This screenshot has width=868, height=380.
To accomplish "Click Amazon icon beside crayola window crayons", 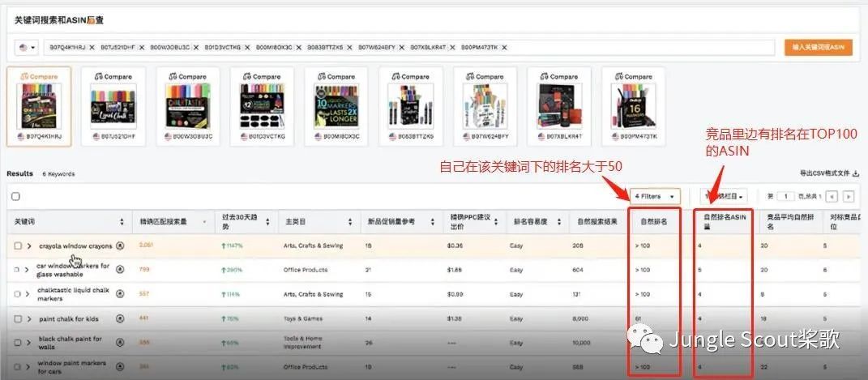I will (x=120, y=246).
